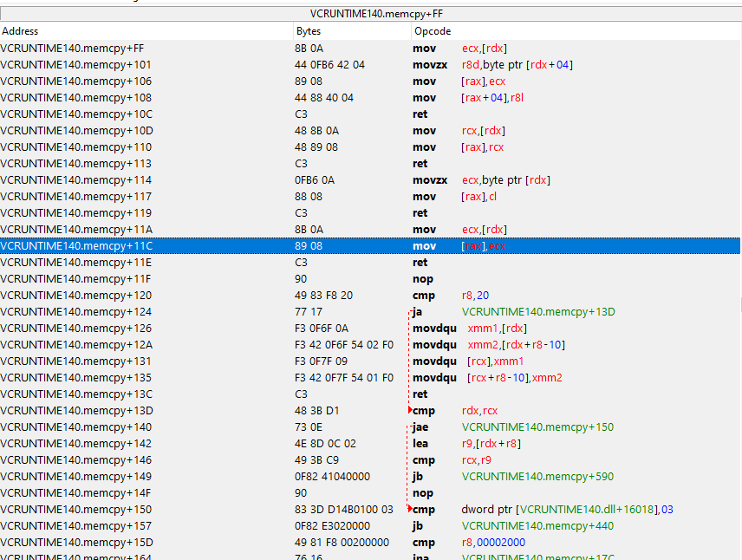742x560 pixels.
Task: Click the VCRUNTIME140.memcpy+FF header bar
Action: pyautogui.click(x=370, y=14)
